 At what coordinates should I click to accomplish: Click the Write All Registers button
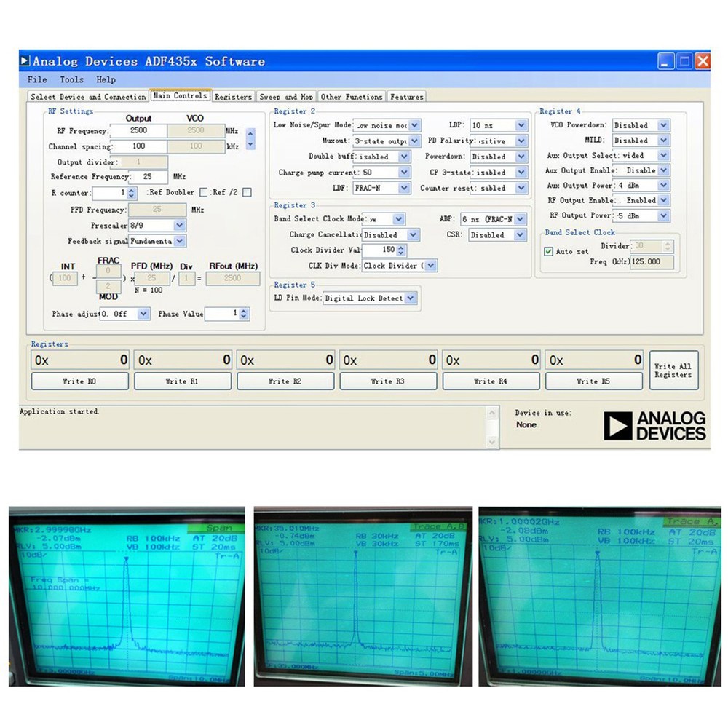pos(673,371)
